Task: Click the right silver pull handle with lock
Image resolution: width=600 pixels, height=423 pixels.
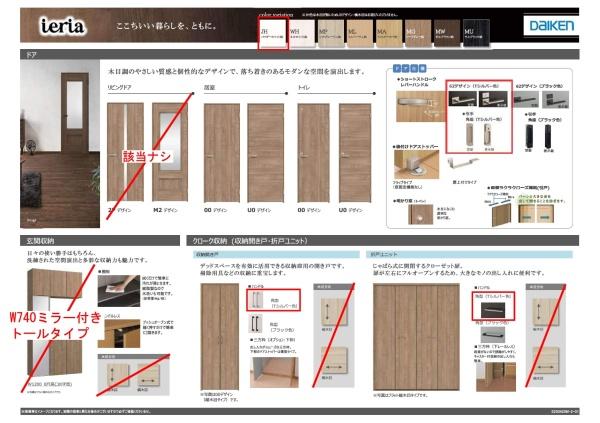Action: [489, 135]
